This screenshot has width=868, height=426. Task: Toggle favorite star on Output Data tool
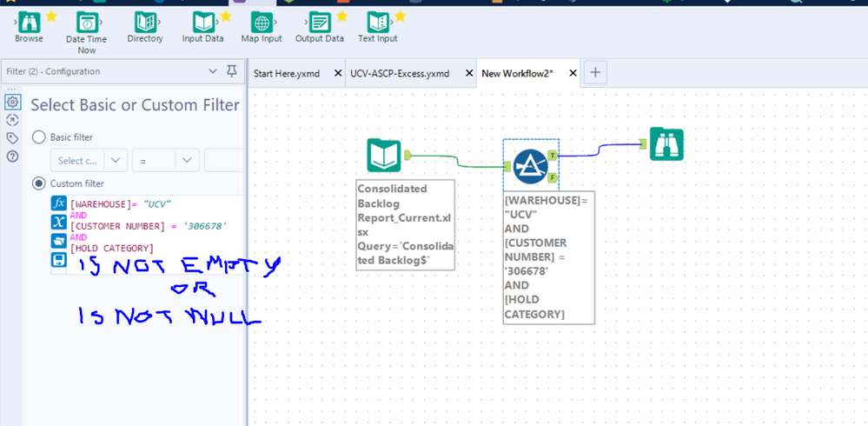coord(342,16)
